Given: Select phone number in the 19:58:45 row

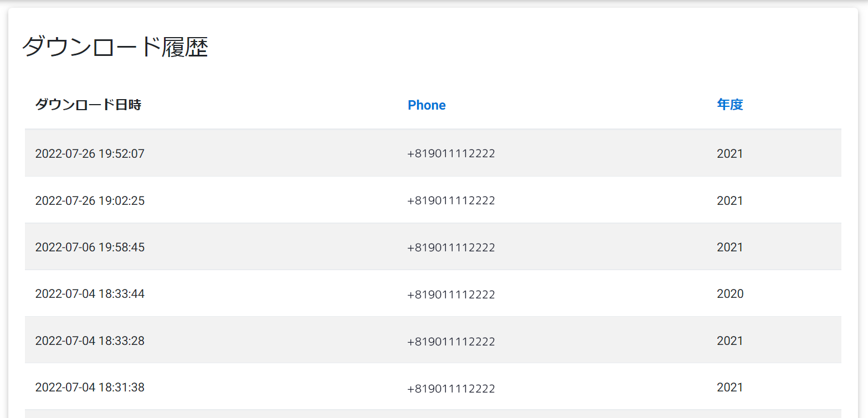Looking at the screenshot, I should pyautogui.click(x=451, y=247).
